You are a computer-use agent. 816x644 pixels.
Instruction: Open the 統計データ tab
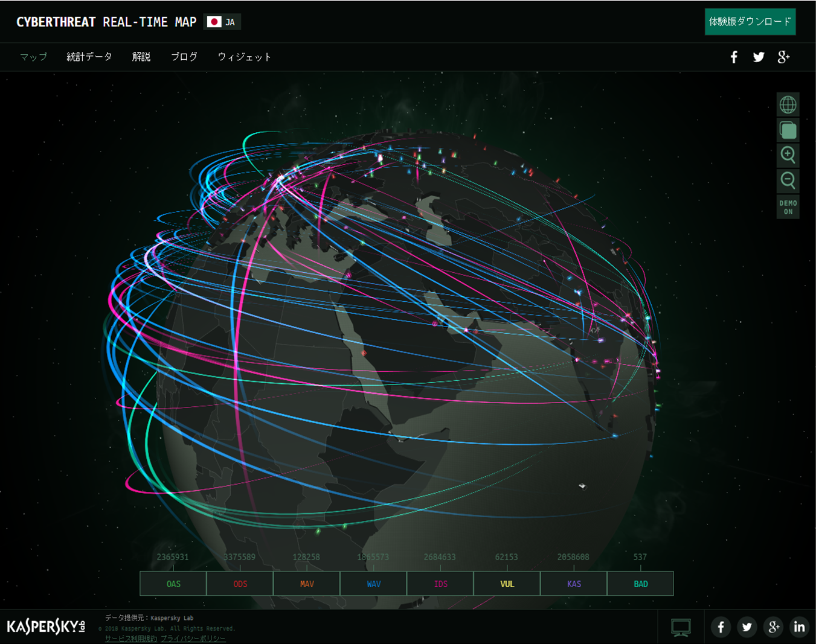89,57
